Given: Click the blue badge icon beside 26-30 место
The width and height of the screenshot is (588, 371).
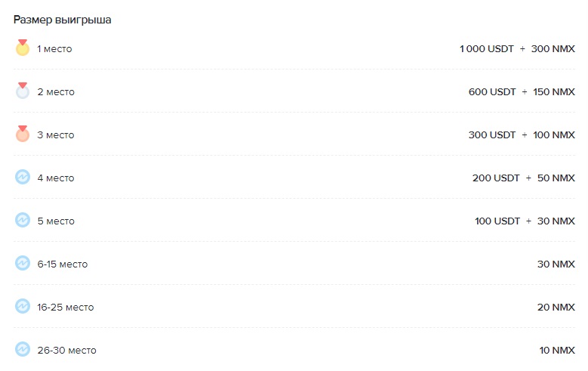Looking at the screenshot, I should pyautogui.click(x=23, y=350).
